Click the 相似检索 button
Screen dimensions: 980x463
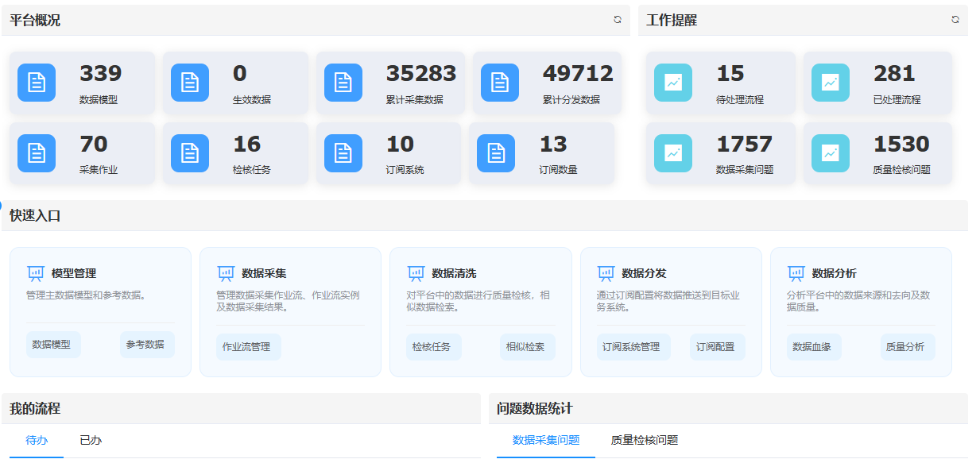526,347
